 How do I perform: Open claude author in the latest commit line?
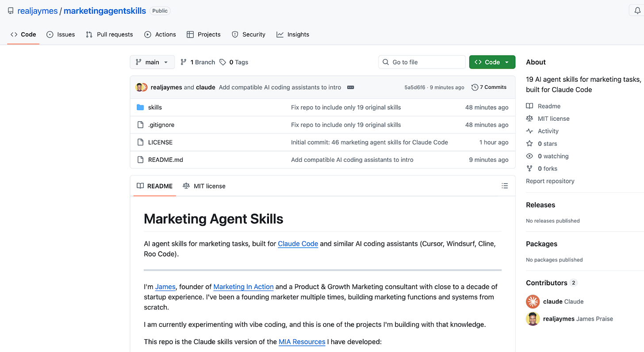pos(206,87)
